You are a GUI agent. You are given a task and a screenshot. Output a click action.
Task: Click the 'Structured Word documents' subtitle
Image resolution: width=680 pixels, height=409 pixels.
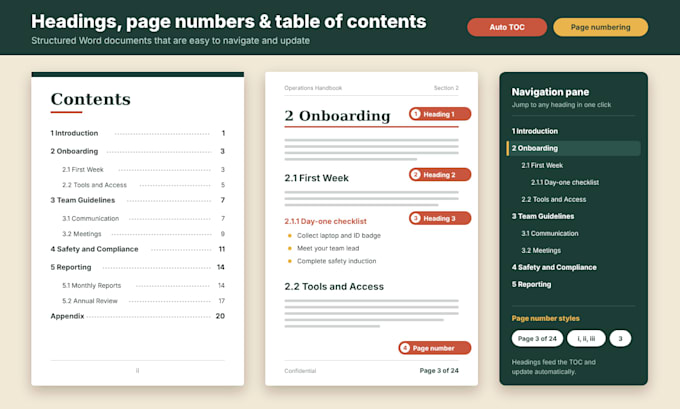point(170,41)
